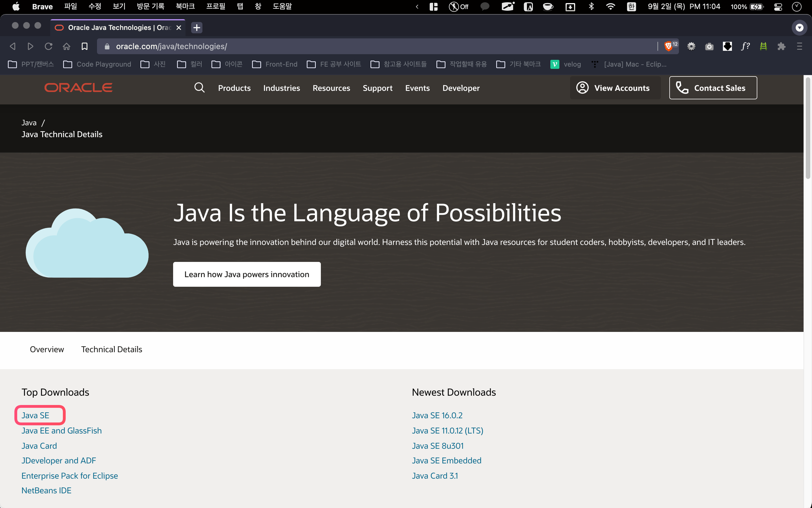The height and width of the screenshot is (508, 812).
Task: Click the View Accounts button
Action: [615, 88]
